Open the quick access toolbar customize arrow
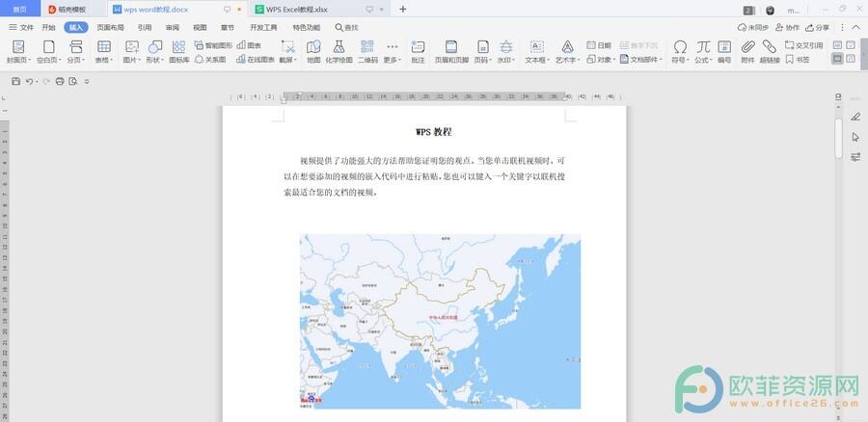The width and height of the screenshot is (868, 422). [87, 81]
